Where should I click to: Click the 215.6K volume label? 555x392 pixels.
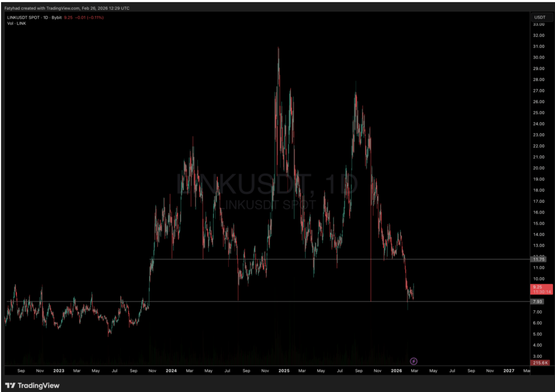click(x=540, y=363)
